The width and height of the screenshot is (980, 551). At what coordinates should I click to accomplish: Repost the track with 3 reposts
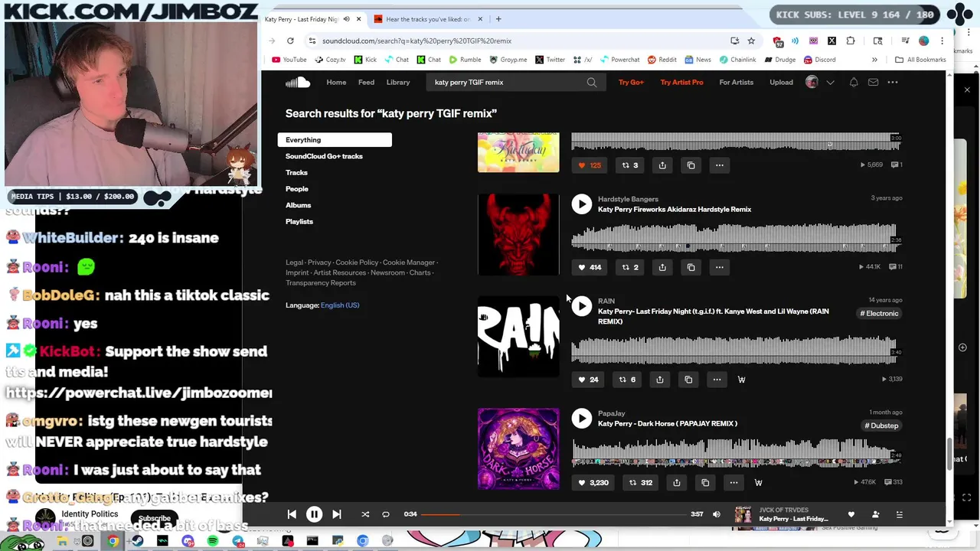pos(630,165)
